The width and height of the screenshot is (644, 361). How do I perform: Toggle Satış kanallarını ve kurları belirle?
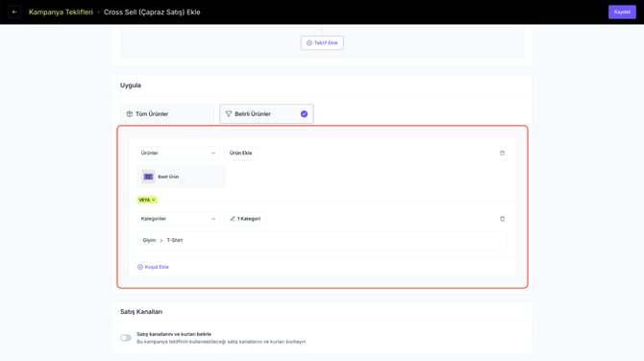(126, 338)
